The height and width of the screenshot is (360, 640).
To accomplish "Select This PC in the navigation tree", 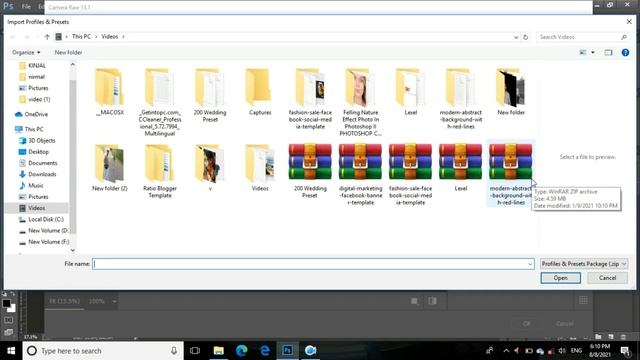I will click(29, 129).
